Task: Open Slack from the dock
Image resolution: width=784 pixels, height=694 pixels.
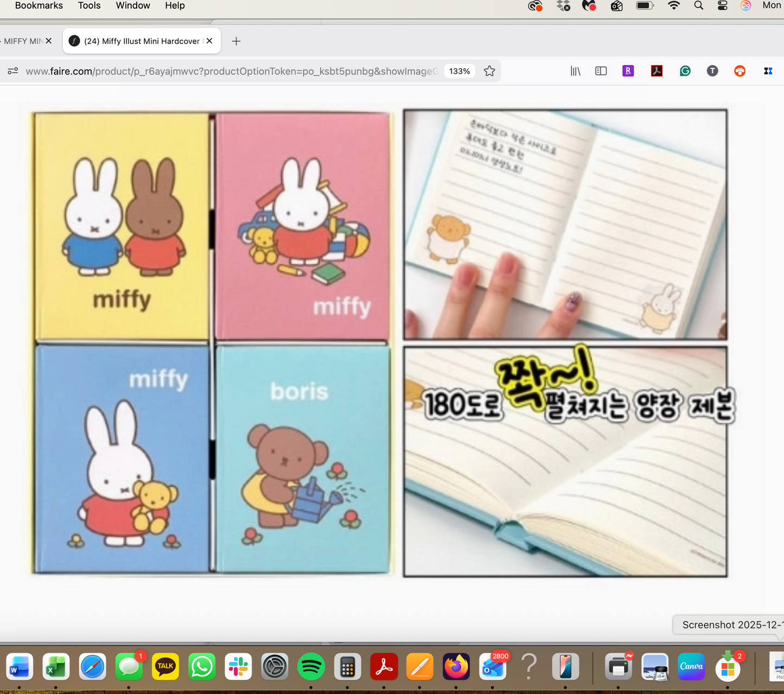Action: [238, 667]
